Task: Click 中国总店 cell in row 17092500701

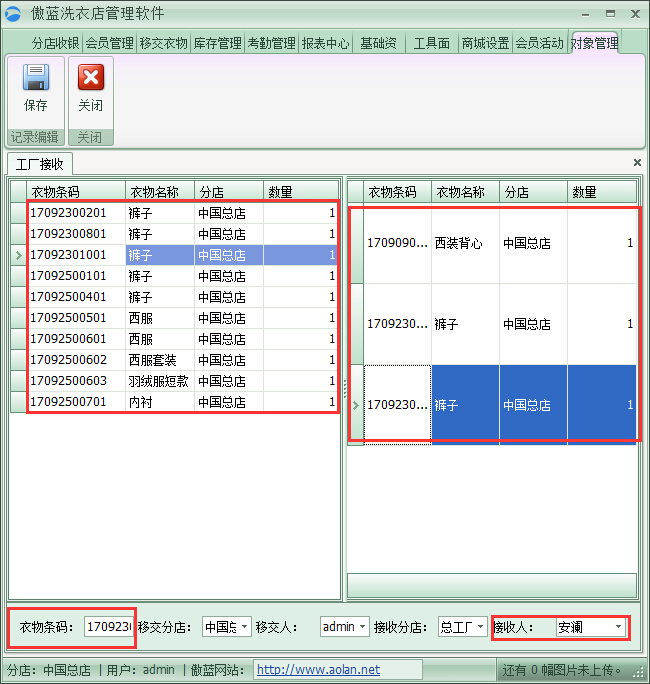Action: click(x=229, y=402)
